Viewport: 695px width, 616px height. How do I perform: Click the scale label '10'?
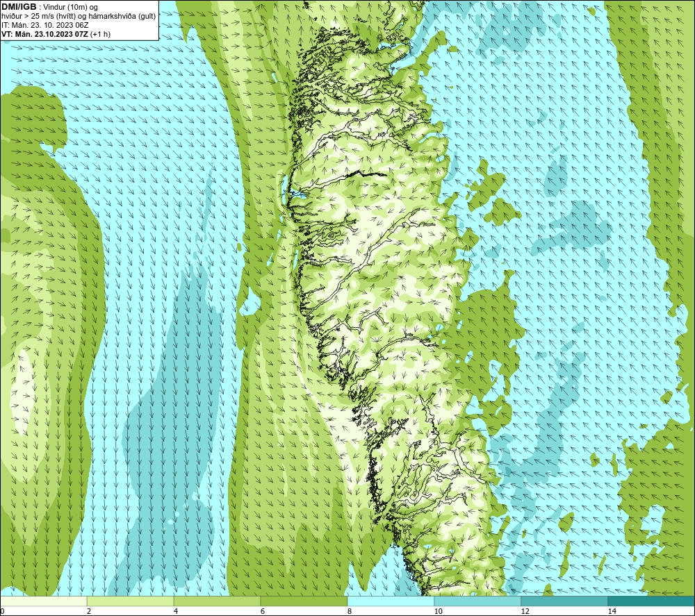439,611
